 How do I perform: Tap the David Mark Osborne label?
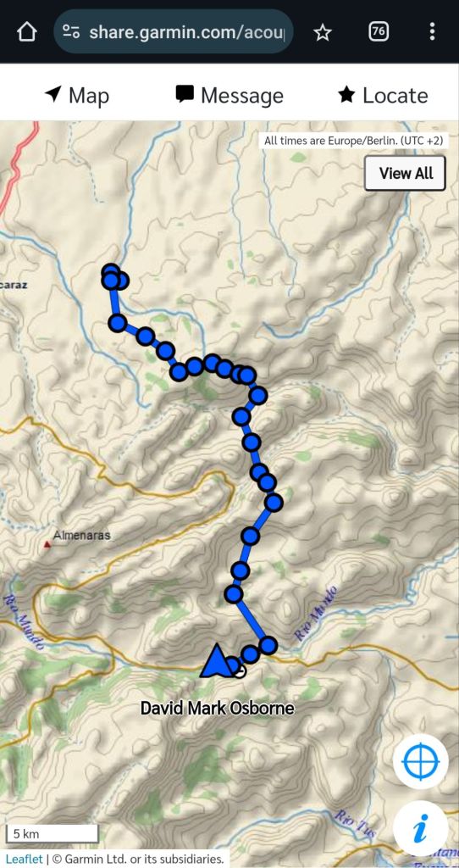click(x=217, y=708)
